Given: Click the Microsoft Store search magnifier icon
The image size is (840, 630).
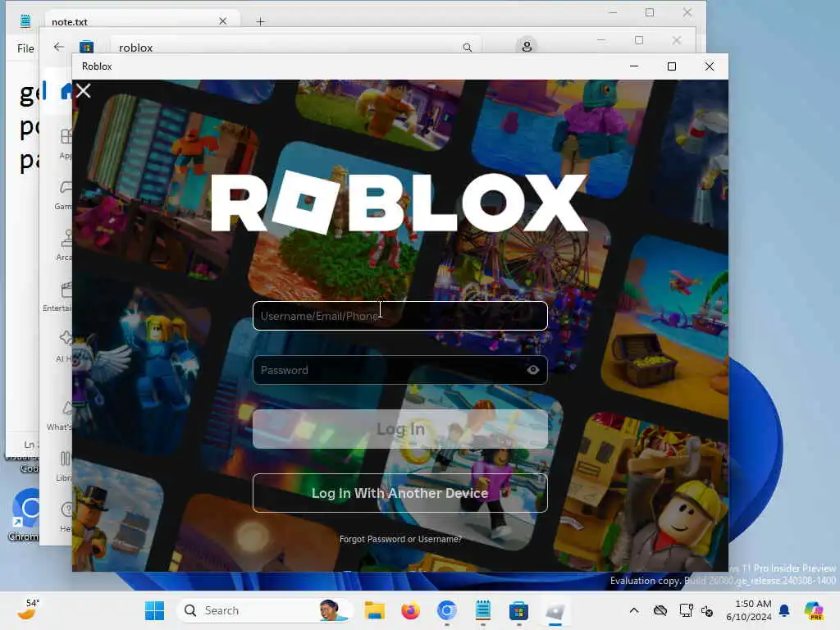Looking at the screenshot, I should [x=467, y=48].
